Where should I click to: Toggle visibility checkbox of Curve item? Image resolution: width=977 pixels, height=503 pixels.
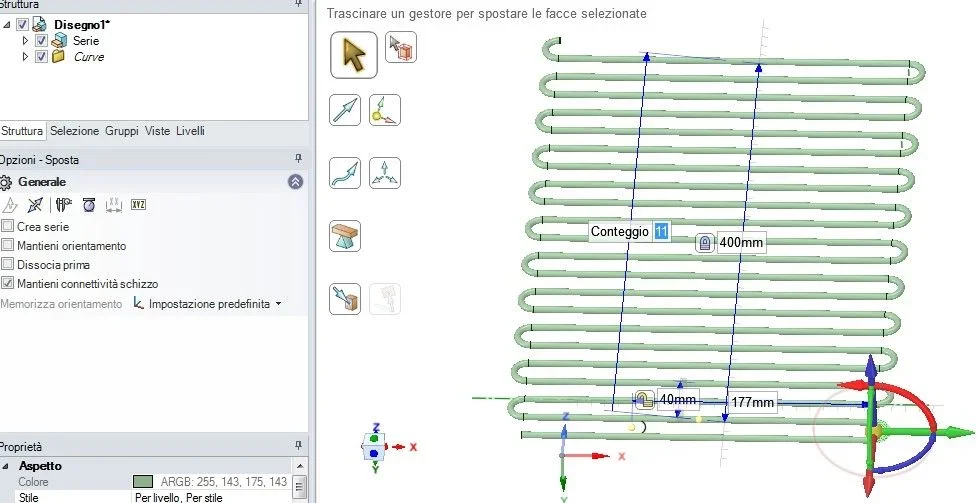41,57
